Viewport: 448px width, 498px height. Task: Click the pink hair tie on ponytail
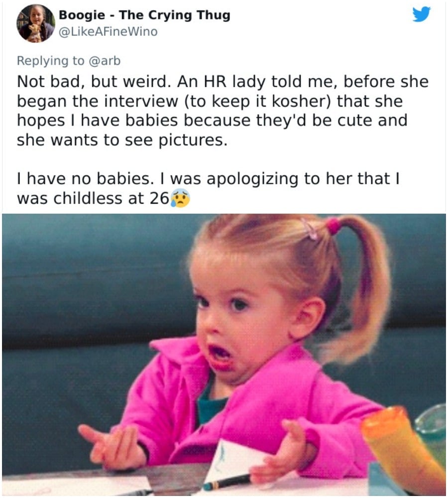point(334,226)
